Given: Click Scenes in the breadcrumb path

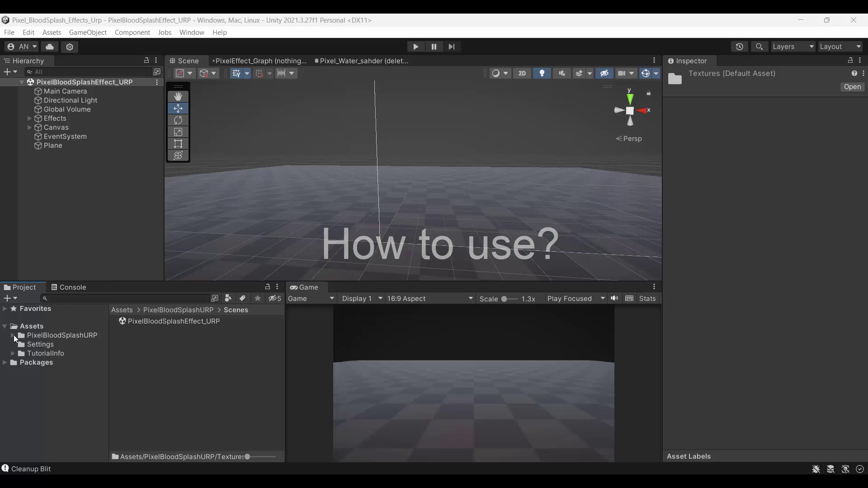Looking at the screenshot, I should [236, 310].
